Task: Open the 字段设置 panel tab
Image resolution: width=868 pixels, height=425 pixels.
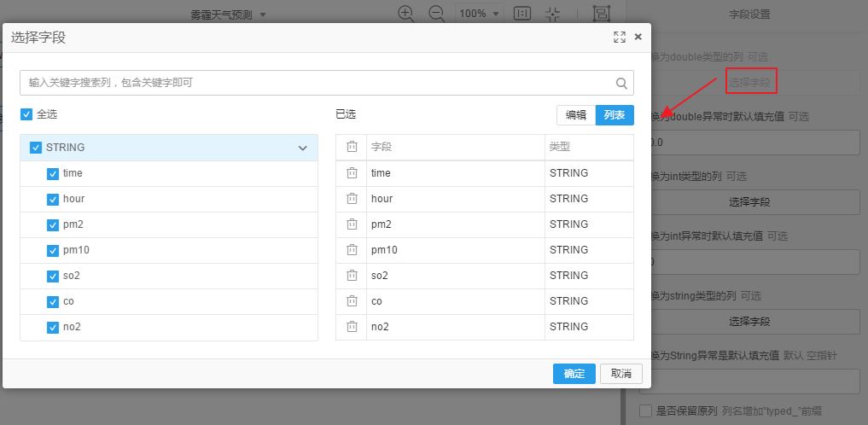Action: click(x=749, y=15)
